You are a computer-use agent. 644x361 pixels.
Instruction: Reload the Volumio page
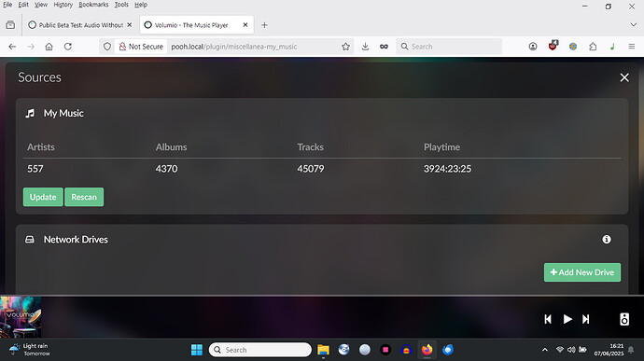tap(68, 47)
